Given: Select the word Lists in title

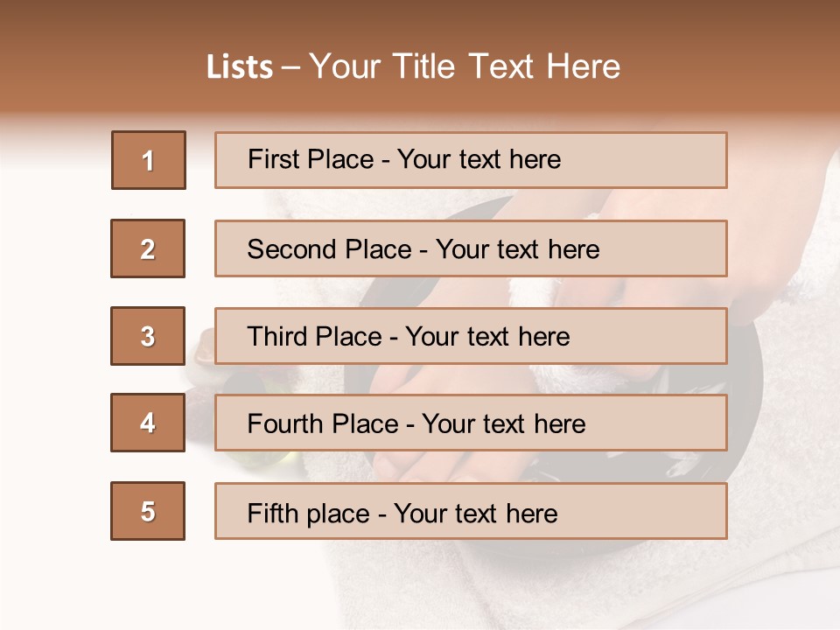Looking at the screenshot, I should (x=240, y=67).
